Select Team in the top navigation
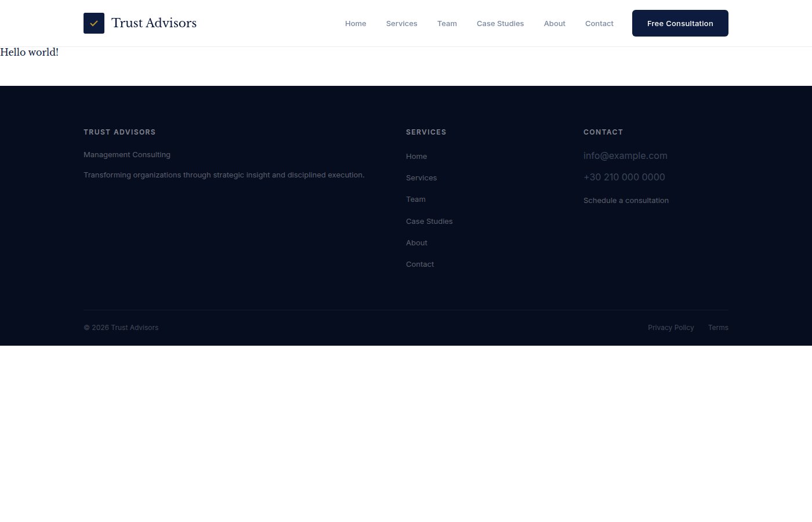This screenshot has height=522, width=812. [447, 24]
